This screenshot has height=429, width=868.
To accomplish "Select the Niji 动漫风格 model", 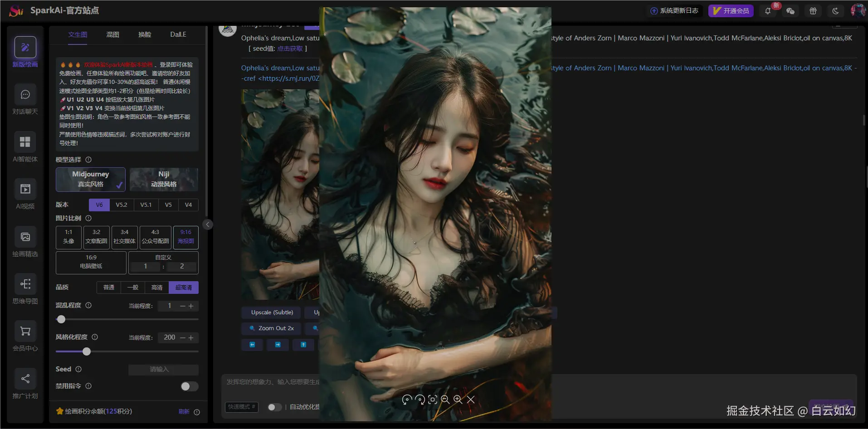I will [x=164, y=179].
